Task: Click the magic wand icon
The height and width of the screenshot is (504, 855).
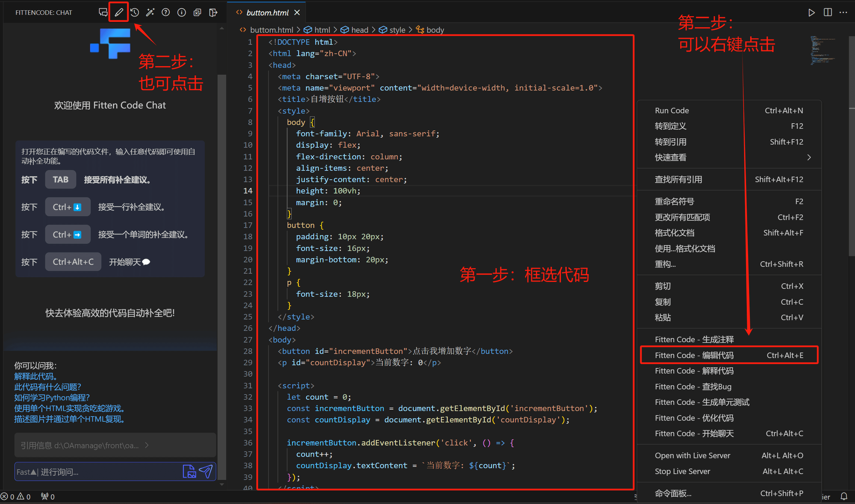Action: pyautogui.click(x=150, y=12)
